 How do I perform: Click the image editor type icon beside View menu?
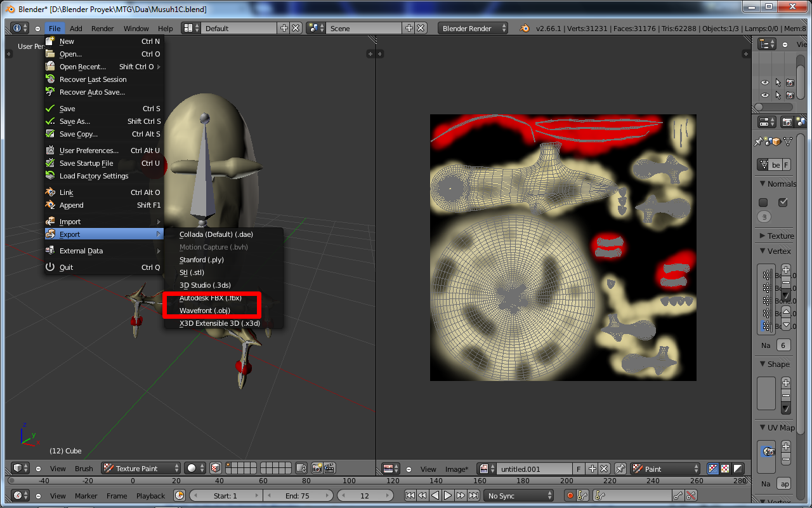tap(387, 469)
